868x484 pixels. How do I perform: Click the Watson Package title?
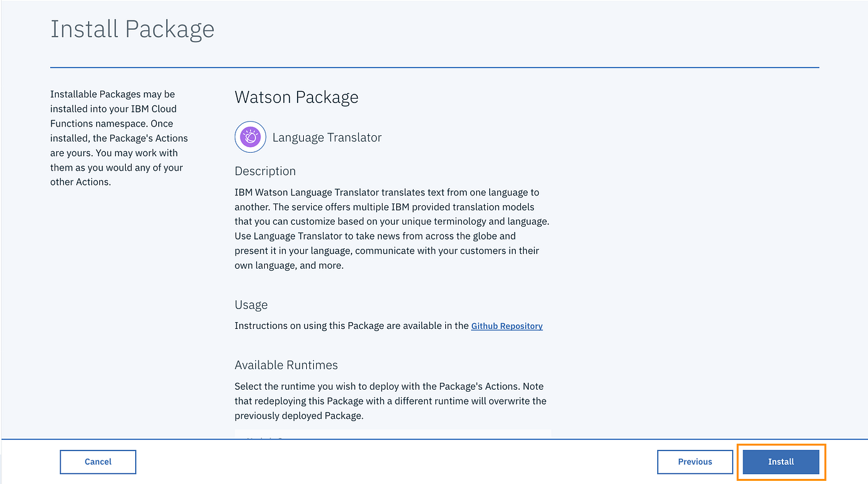[296, 97]
